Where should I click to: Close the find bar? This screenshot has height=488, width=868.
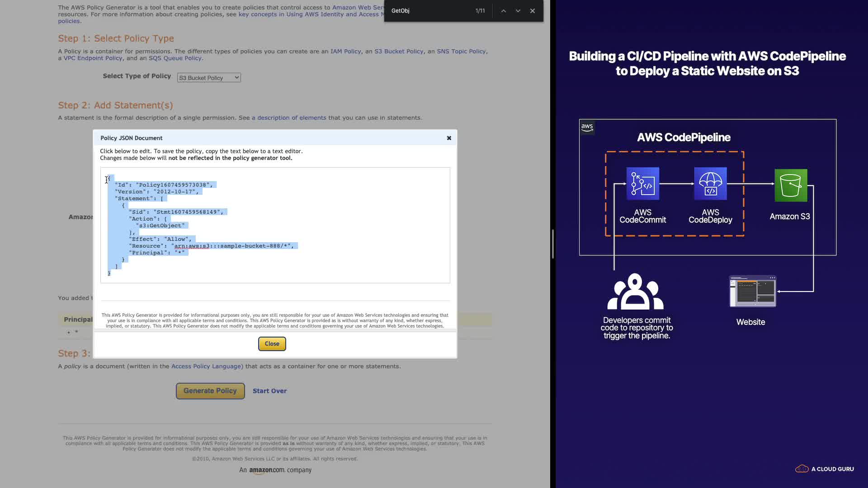[533, 11]
